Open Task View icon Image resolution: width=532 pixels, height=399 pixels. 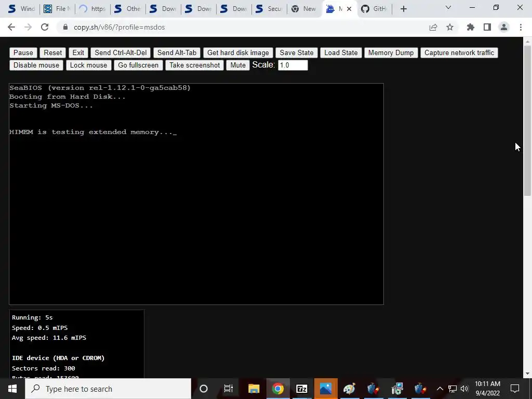[x=229, y=389]
